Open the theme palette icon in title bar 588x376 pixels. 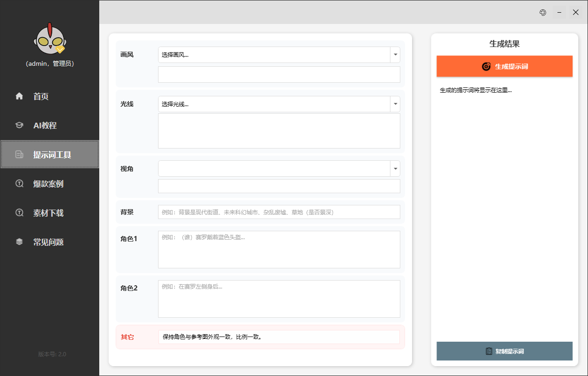[x=542, y=13]
